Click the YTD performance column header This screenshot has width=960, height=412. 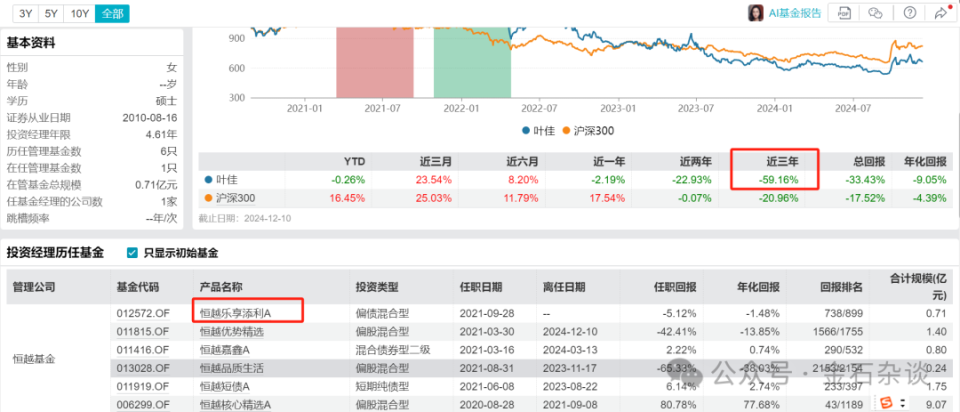354,162
